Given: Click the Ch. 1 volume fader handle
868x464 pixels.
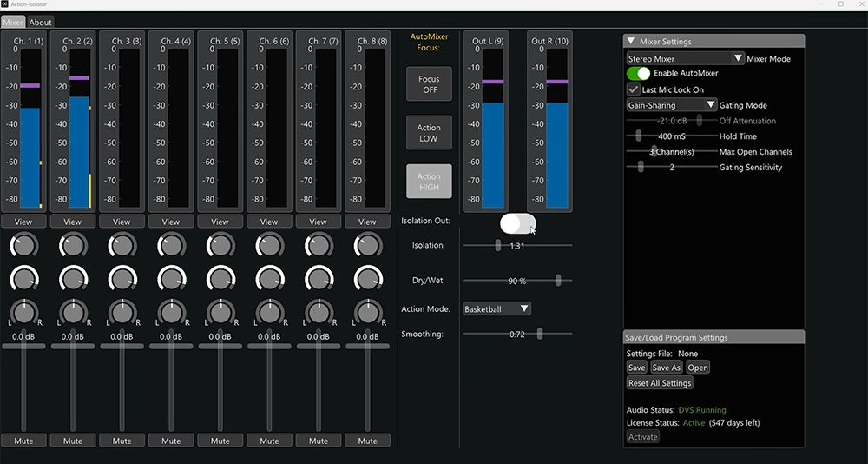Looking at the screenshot, I should tap(23, 346).
